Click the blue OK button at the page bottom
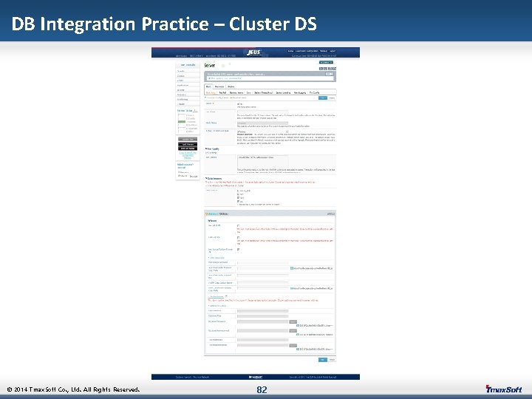 [x=323, y=360]
